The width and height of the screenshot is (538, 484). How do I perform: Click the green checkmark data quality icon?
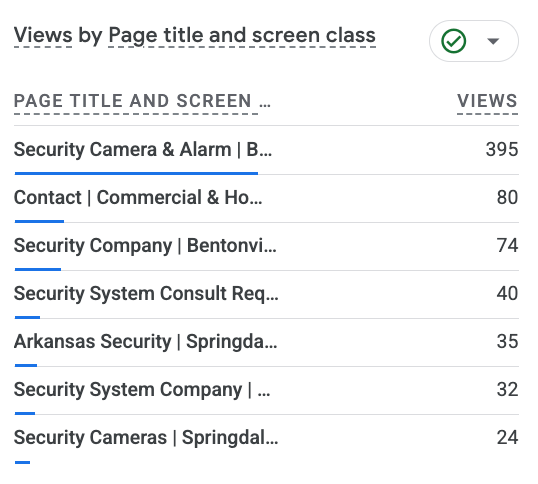coord(453,41)
